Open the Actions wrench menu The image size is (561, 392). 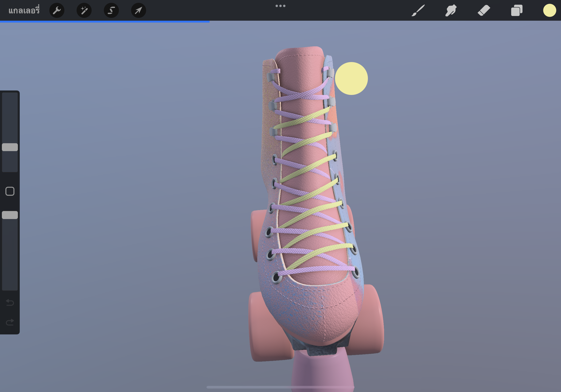57,11
